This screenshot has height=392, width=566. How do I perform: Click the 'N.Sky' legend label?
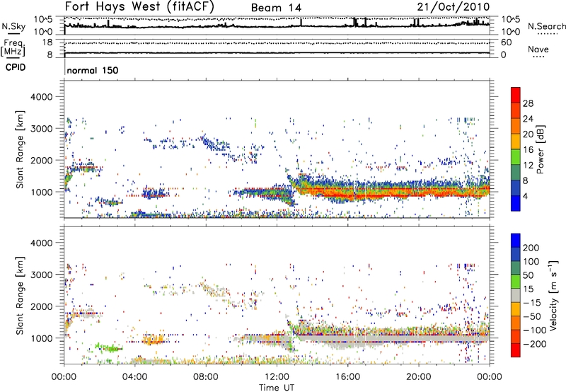point(13,26)
